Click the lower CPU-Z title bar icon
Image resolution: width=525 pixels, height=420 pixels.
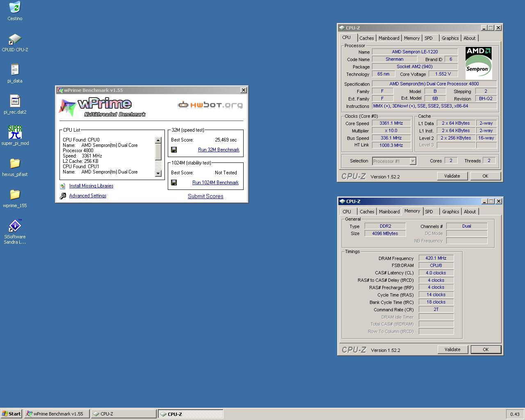(342, 201)
